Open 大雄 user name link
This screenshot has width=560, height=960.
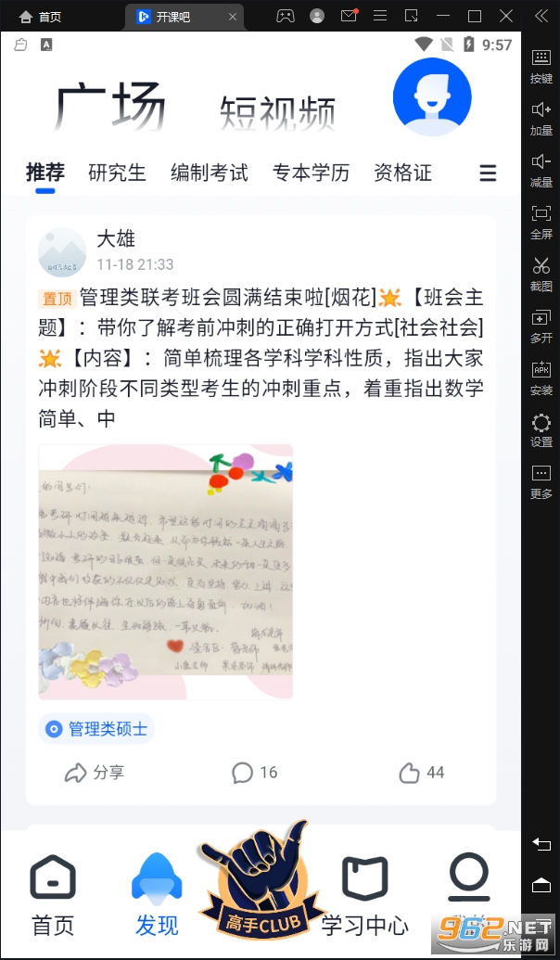[116, 238]
